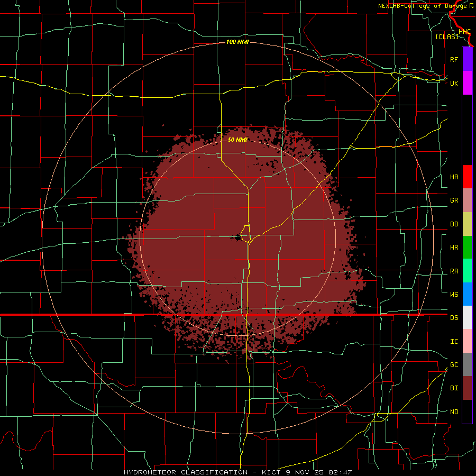
Task: Click the HA legend label
Action: point(454,177)
